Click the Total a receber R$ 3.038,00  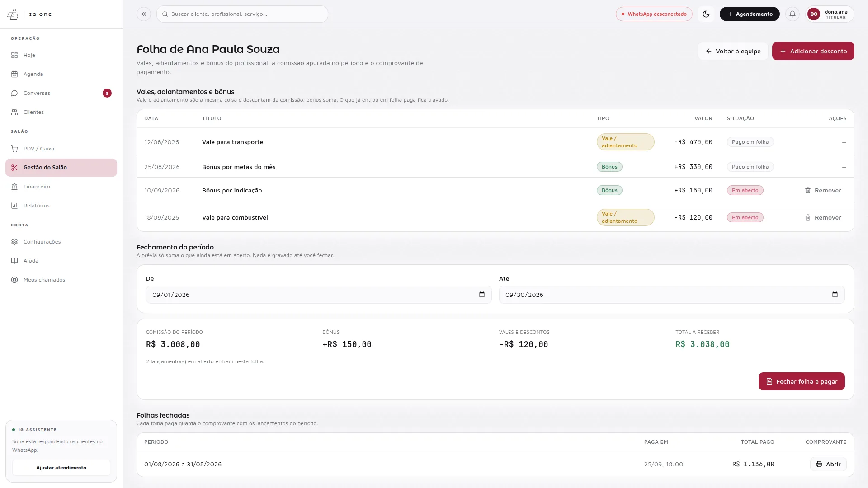703,344
